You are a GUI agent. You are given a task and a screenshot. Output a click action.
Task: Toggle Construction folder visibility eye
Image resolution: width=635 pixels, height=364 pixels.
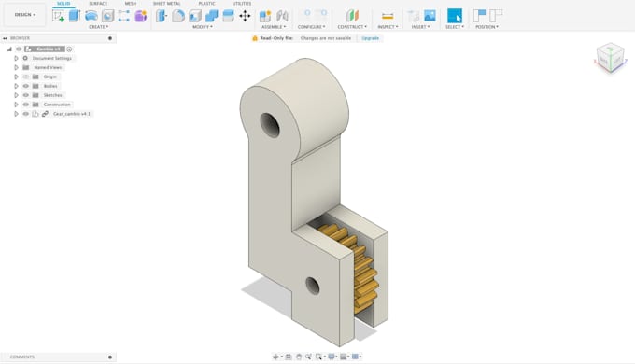pyautogui.click(x=26, y=105)
